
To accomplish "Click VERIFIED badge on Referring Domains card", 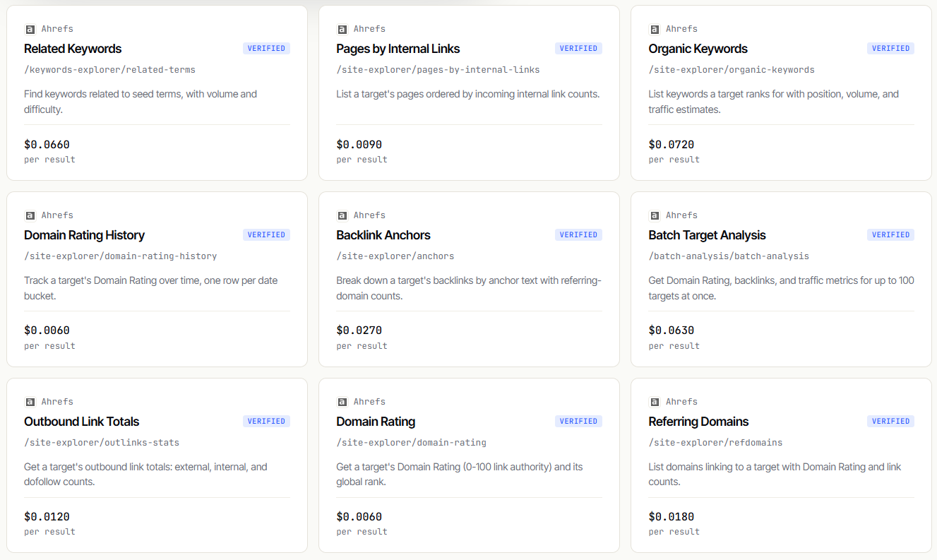I will click(890, 422).
